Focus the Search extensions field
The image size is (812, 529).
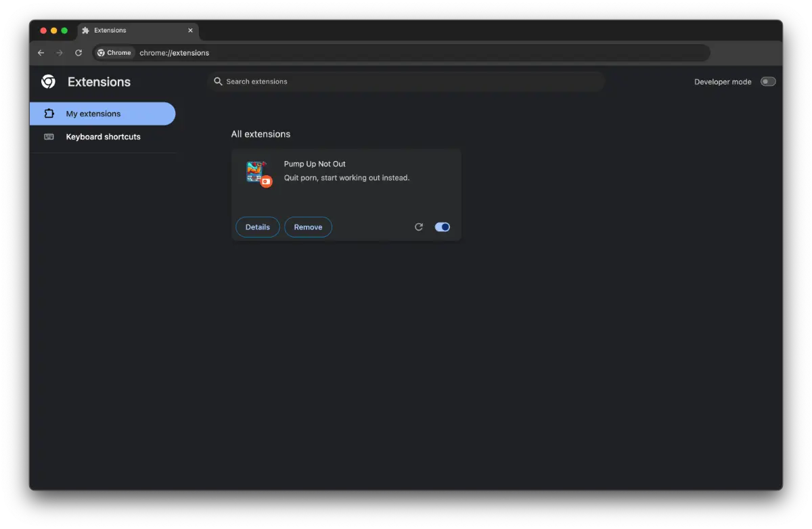point(406,81)
